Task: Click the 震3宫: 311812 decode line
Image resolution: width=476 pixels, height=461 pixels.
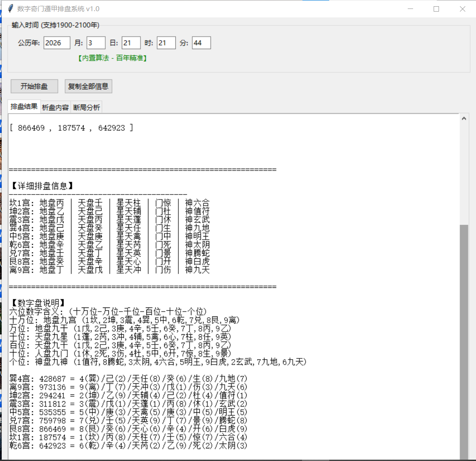Action: (x=128, y=403)
